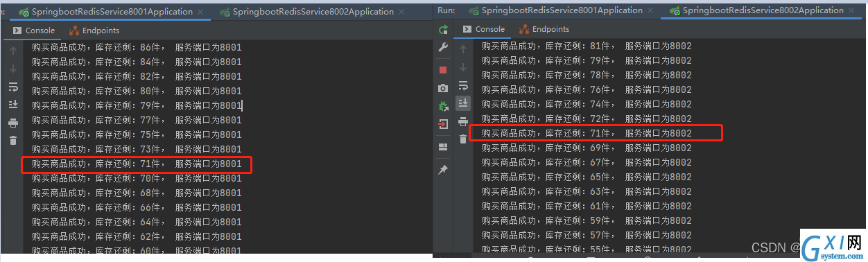Click log line with 67件 remaining
The height and width of the screenshot is (262, 868).
click(x=587, y=162)
